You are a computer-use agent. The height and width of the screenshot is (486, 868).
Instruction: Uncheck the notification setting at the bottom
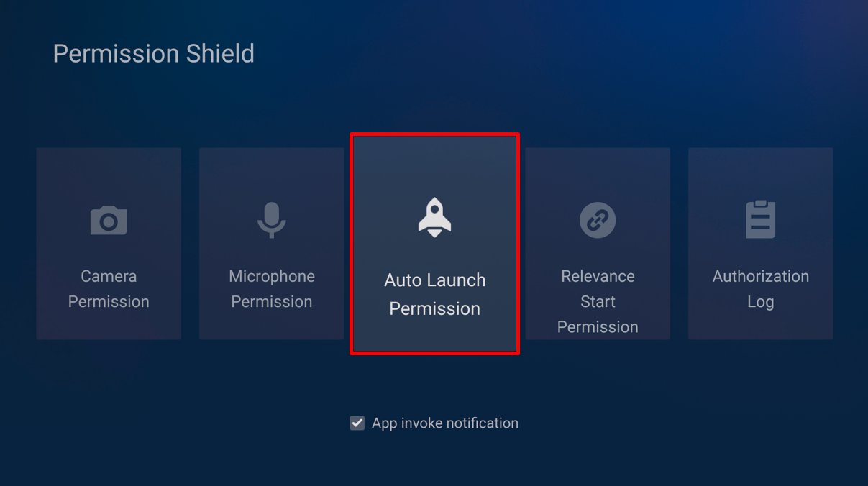coord(357,423)
